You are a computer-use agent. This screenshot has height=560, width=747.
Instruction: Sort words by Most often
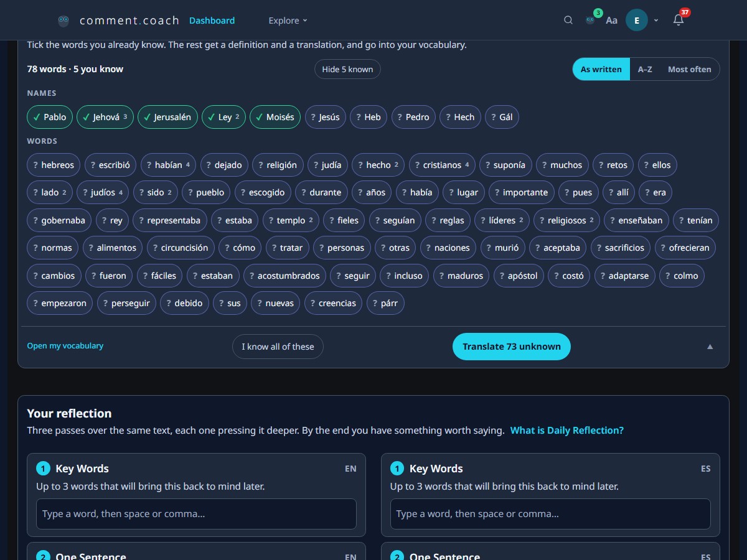click(x=689, y=69)
